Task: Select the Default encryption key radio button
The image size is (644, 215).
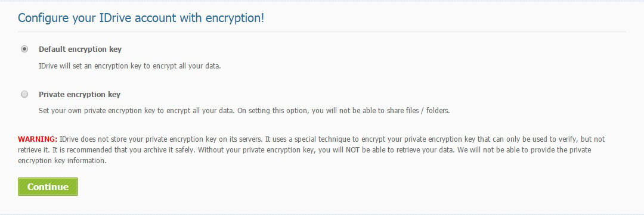Action: tap(24, 49)
